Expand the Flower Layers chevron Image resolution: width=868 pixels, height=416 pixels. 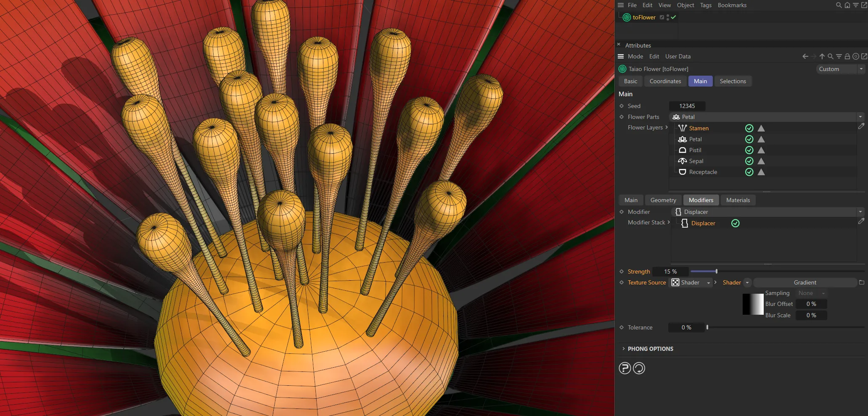[666, 127]
